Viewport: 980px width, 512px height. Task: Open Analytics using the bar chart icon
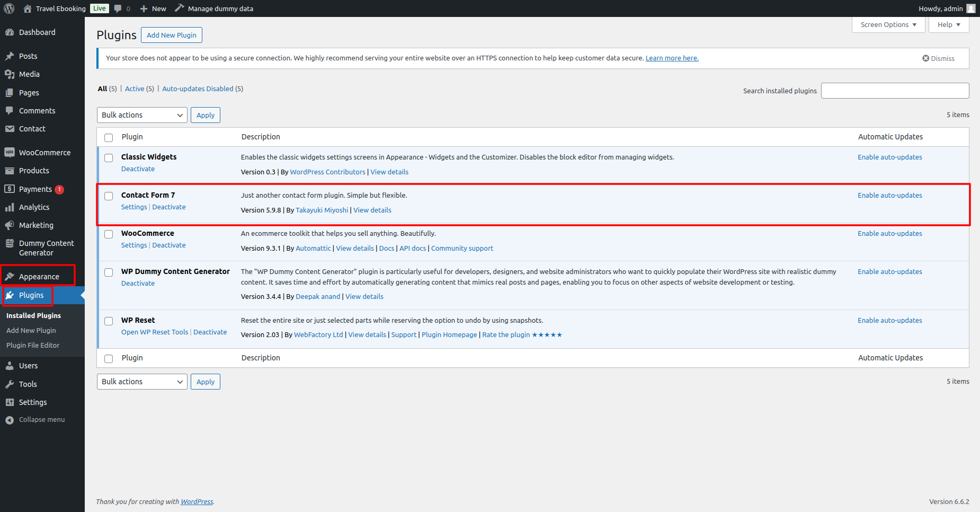tap(10, 207)
